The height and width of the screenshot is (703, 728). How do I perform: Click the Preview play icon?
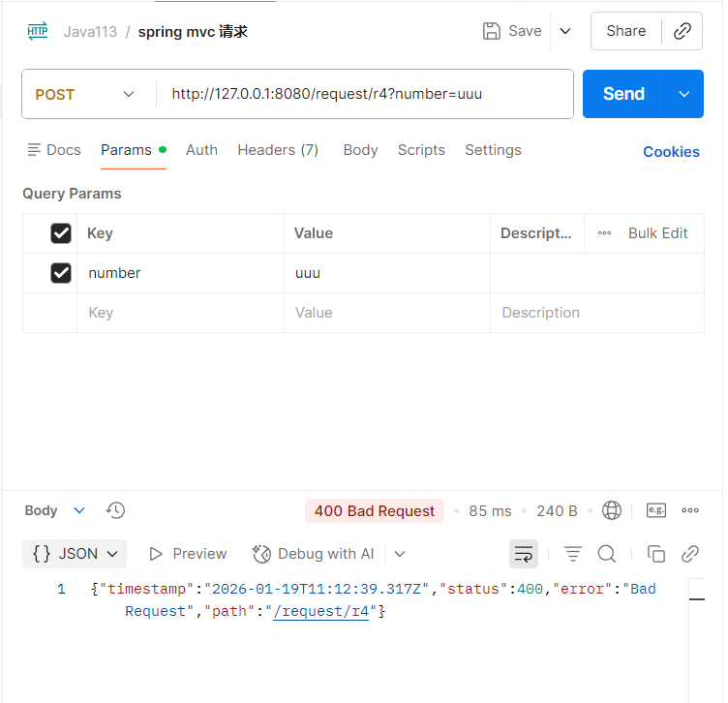pos(156,554)
